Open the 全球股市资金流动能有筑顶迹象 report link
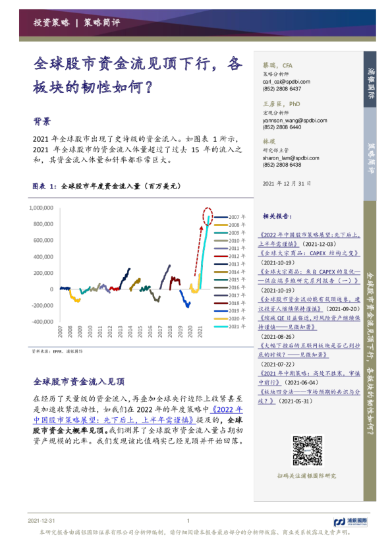 click(x=310, y=304)
